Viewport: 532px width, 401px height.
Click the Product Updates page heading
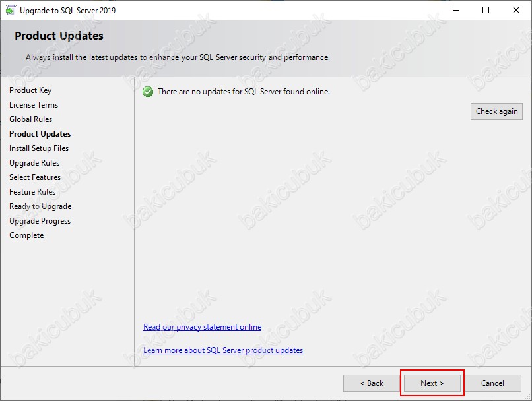(59, 36)
